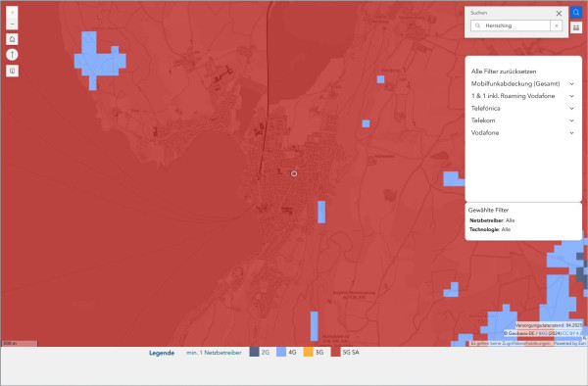
Task: Click the blue search icon button
Action: click(576, 13)
